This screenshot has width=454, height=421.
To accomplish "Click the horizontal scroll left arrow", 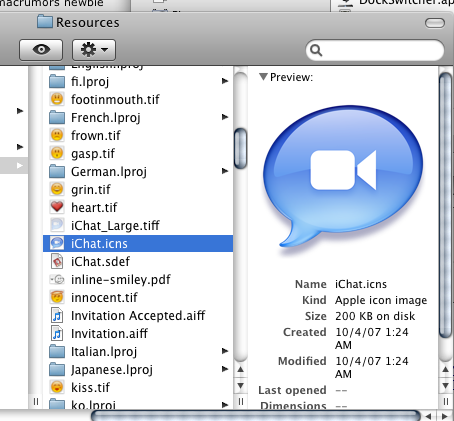I will 429,416.
